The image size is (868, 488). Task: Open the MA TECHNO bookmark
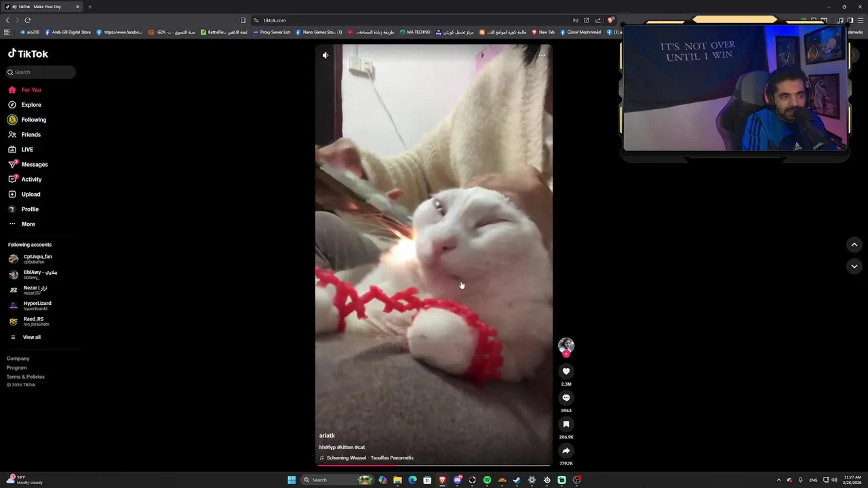click(415, 32)
